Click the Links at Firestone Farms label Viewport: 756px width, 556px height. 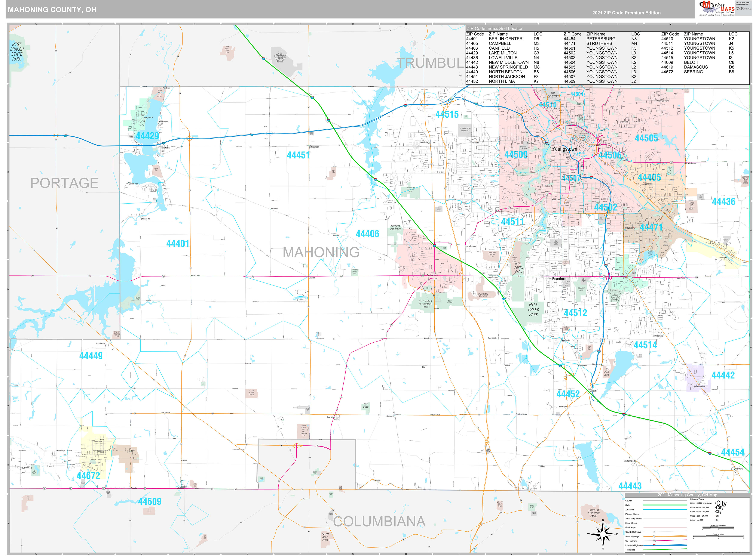tap(594, 513)
